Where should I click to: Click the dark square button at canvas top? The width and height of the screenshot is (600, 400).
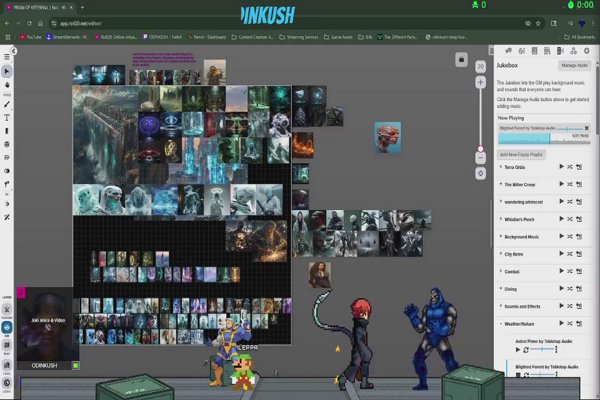[461, 60]
